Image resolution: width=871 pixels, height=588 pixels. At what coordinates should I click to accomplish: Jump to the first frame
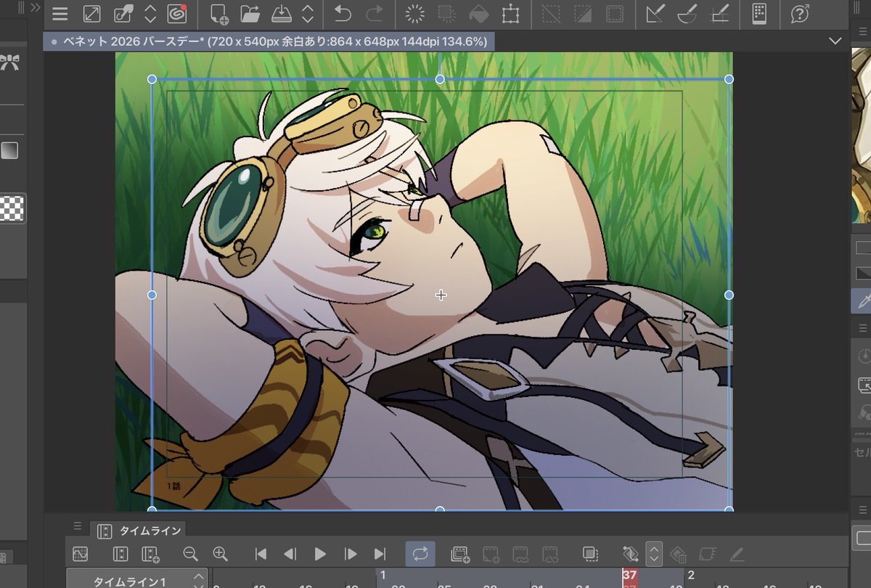[261, 554]
